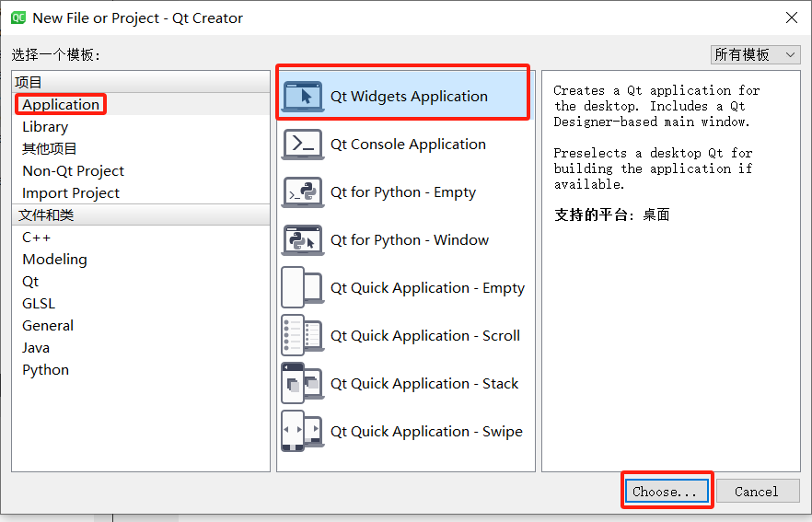The height and width of the screenshot is (522, 812).
Task: Pick the Qt Quick Application - Swipe label
Action: (427, 432)
